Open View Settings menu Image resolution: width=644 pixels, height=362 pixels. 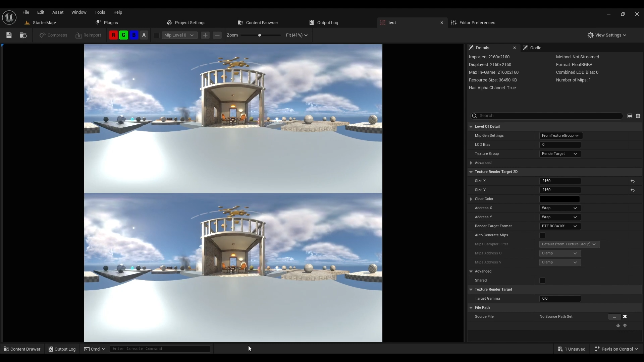pyautogui.click(x=607, y=35)
